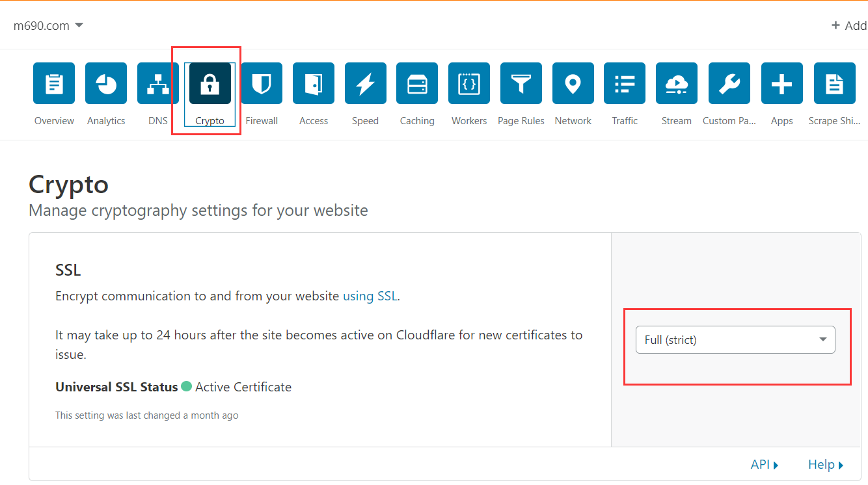The height and width of the screenshot is (485, 868).
Task: Open the Caching drive icon
Action: (x=417, y=83)
